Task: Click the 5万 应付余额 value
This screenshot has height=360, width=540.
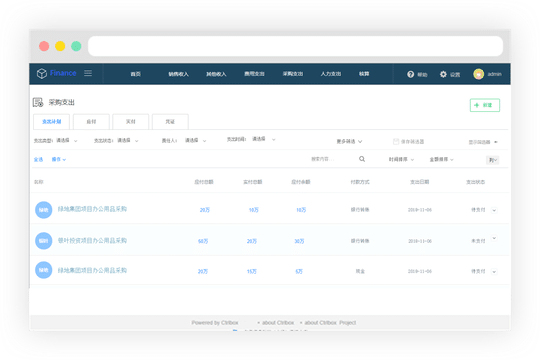Action: pos(299,271)
